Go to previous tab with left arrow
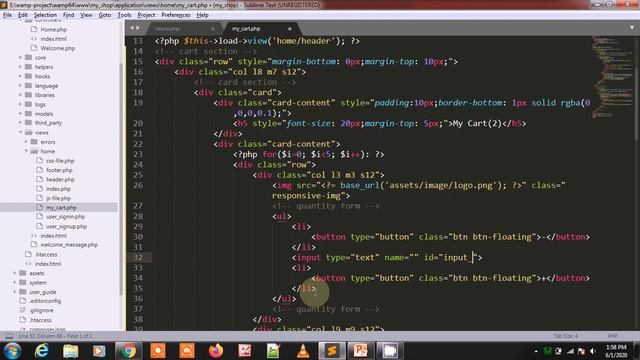This screenshot has height=360, width=640. 131,28
